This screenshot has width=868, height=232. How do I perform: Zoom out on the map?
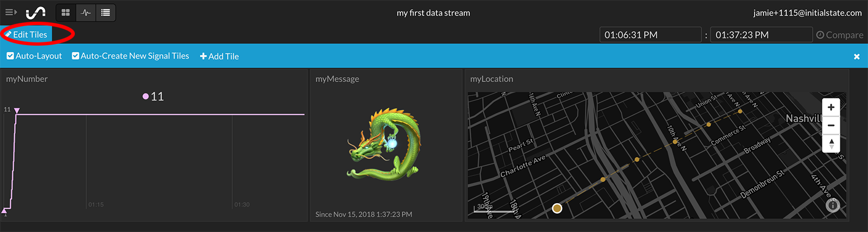click(x=831, y=126)
